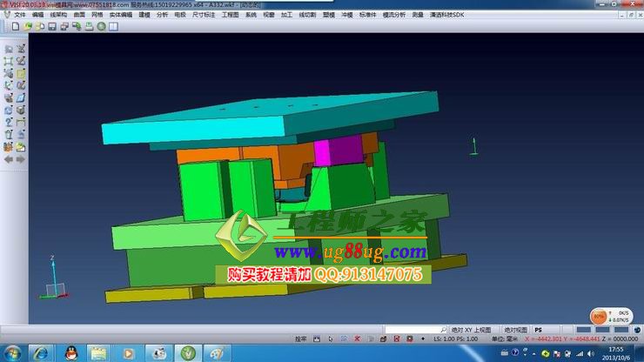Create a new file from the toolbar

pos(15,26)
